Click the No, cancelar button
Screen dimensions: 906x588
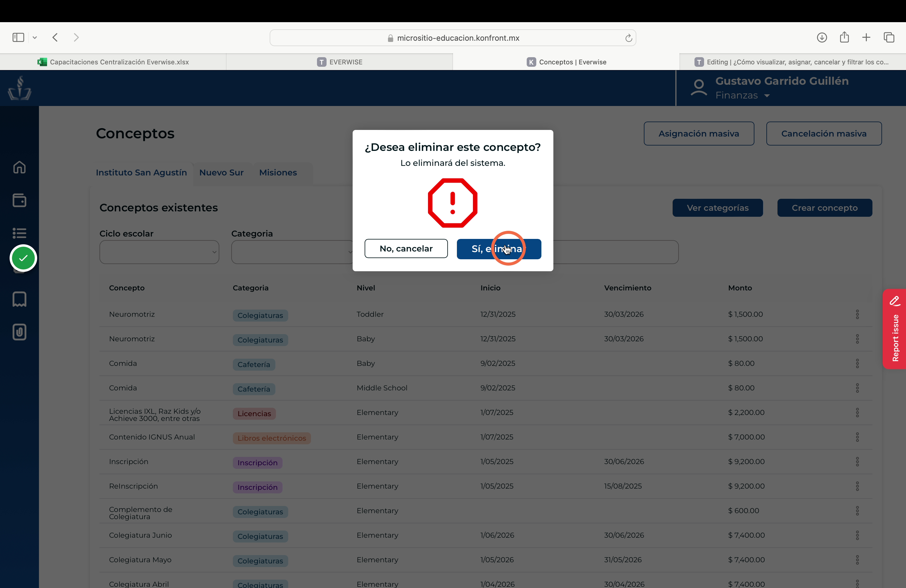coord(406,248)
